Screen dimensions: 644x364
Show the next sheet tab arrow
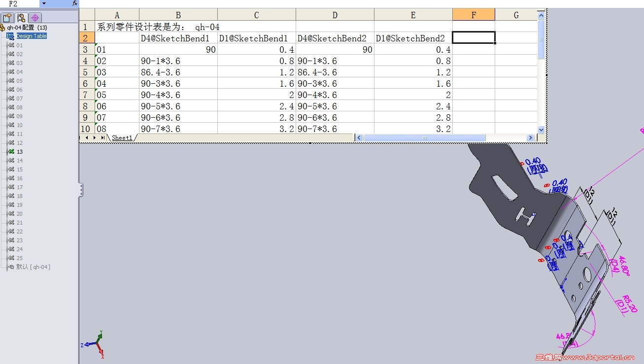click(x=95, y=138)
